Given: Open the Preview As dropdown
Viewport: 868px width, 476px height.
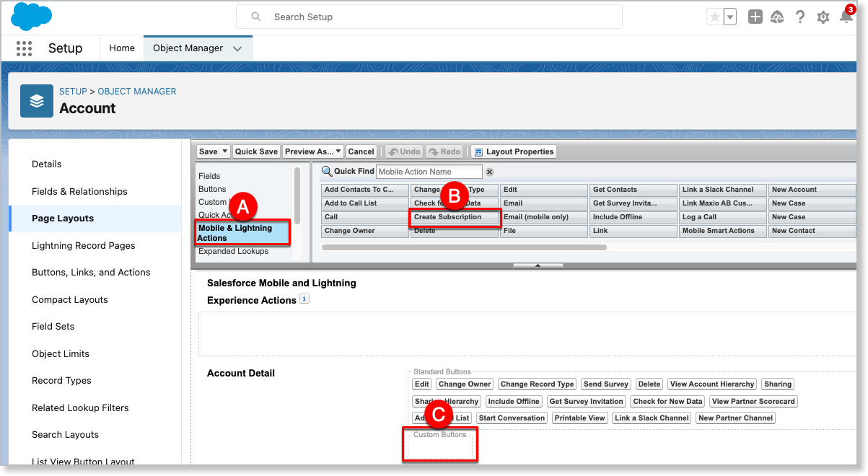Looking at the screenshot, I should click(x=312, y=151).
